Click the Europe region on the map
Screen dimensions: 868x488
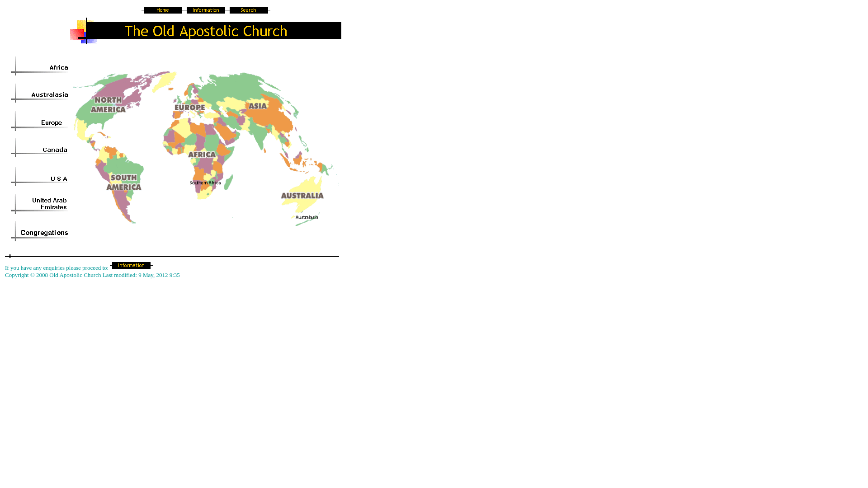coord(190,108)
